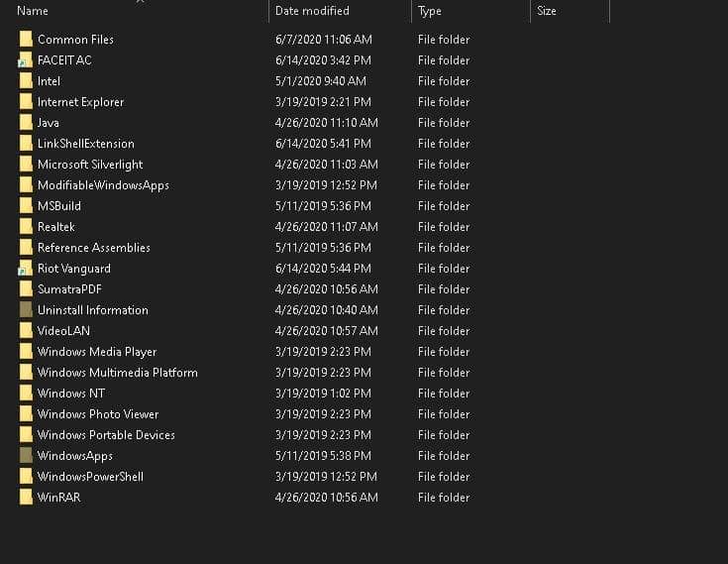The height and width of the screenshot is (564, 728).
Task: Select the Common Files folder name
Action: coord(75,40)
